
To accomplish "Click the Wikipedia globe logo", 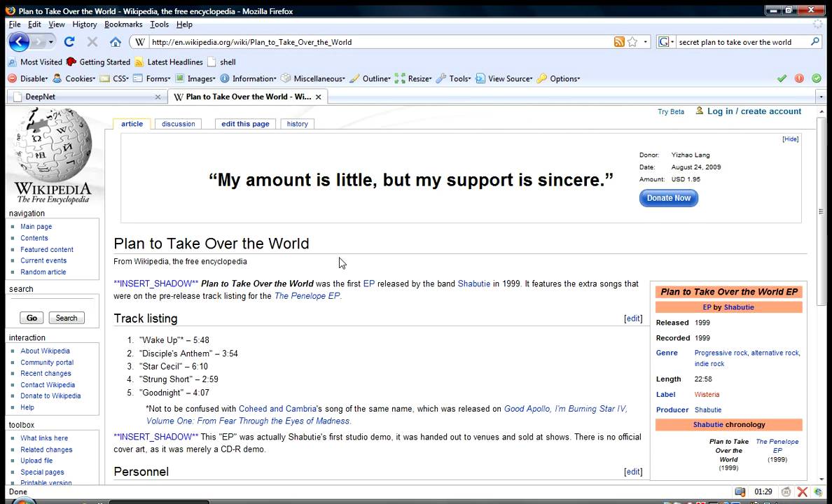I will 52,155.
